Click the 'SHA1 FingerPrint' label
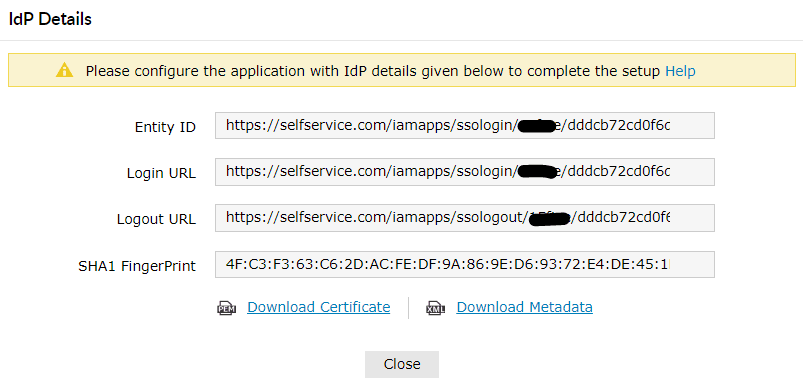 [137, 266]
